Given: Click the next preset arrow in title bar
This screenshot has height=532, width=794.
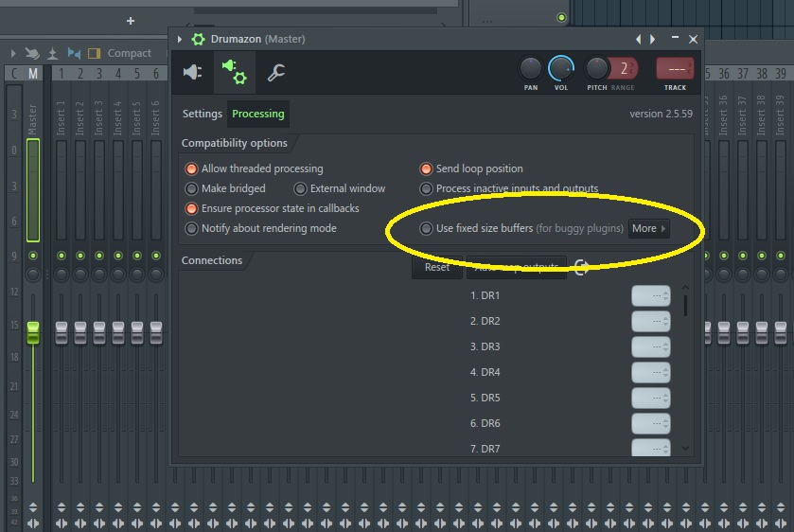Looking at the screenshot, I should click(x=651, y=39).
